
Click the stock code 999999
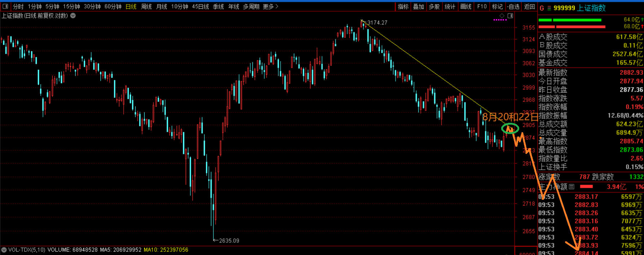click(564, 8)
